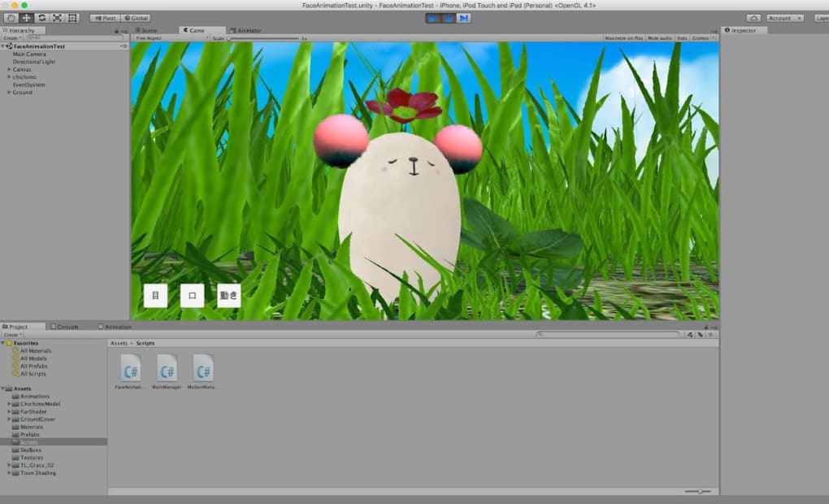Select the Scale tool

57,18
